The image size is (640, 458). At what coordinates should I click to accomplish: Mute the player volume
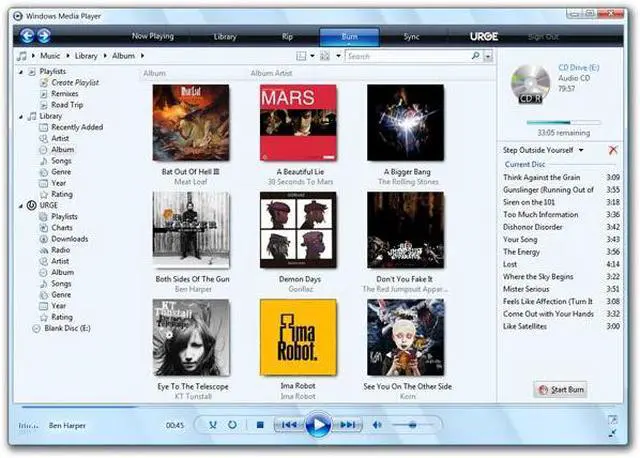378,425
